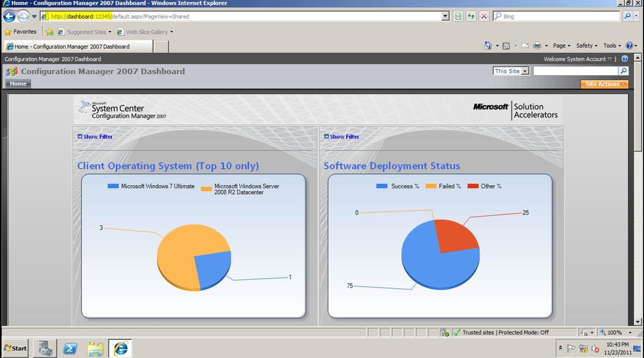The width and height of the screenshot is (644, 358).
Task: Click the muted volume tray icon
Action: click(x=595, y=348)
